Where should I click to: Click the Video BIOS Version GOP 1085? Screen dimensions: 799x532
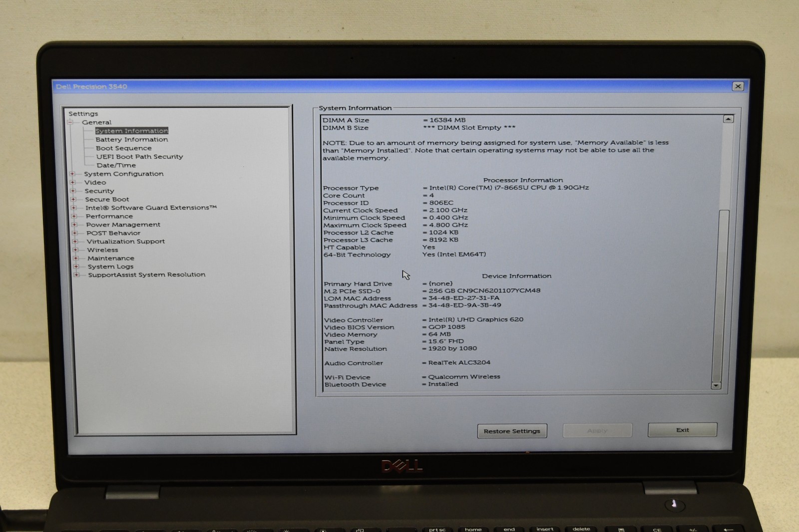coord(446,327)
